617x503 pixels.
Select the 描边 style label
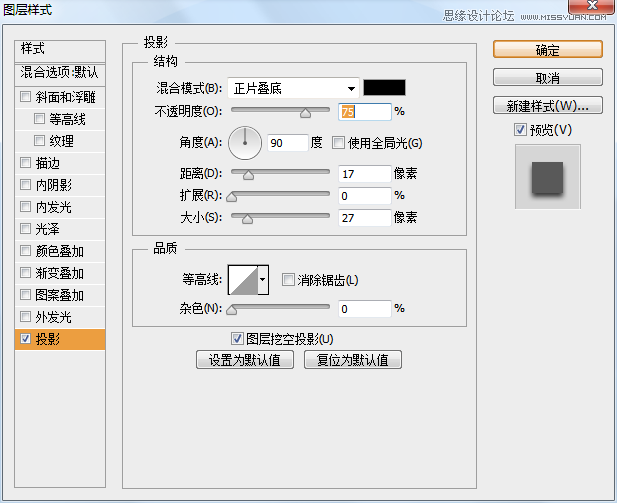48,163
